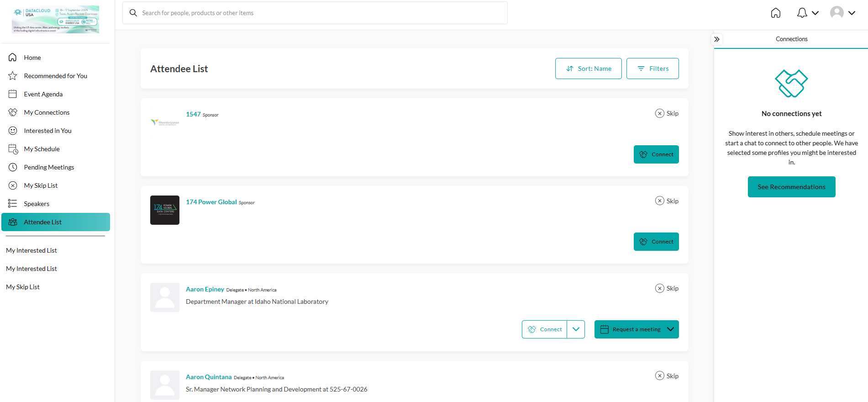The height and width of the screenshot is (402, 868).
Task: Select the Connections tab
Action: 791,39
